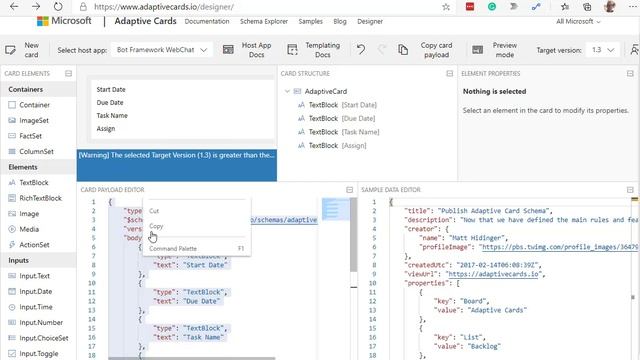This screenshot has height=360, width=640.
Task: Collapse the Card Payload Editor panel
Action: (349, 190)
